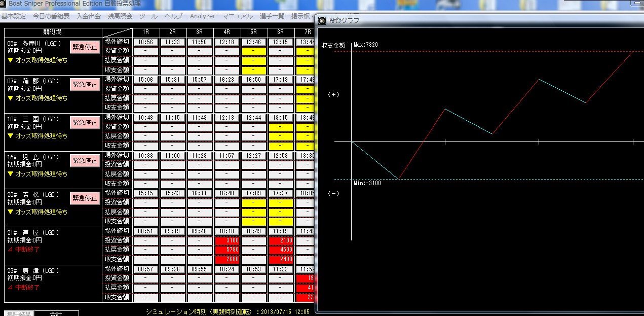Select the 20# 若松 (LGI1) venue label

(x=33, y=195)
